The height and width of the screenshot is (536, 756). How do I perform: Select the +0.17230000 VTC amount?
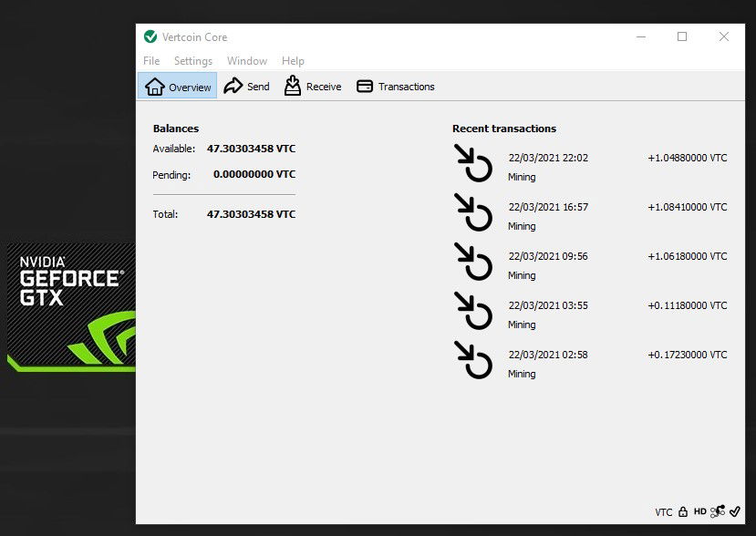[x=687, y=355]
